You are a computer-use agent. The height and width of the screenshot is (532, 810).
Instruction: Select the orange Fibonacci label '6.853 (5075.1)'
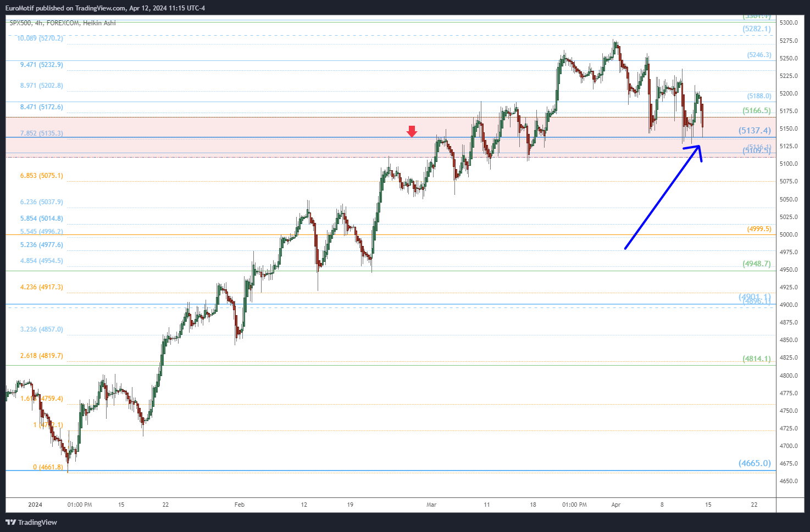point(42,176)
